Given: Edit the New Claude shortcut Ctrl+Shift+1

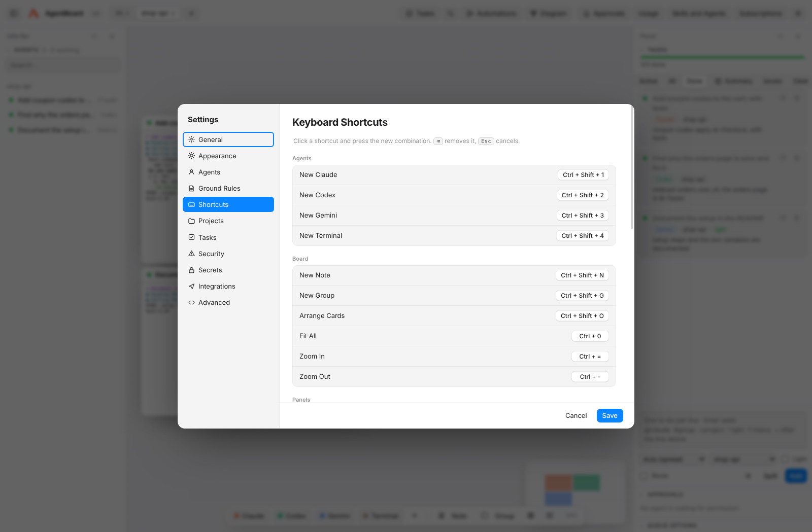Looking at the screenshot, I should click(583, 175).
